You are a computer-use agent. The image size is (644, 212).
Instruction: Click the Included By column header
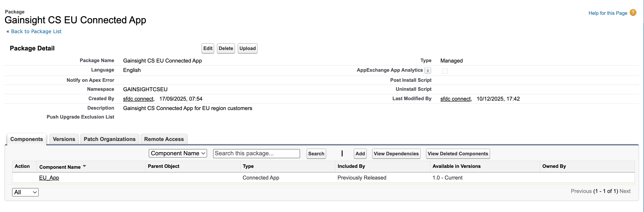point(351,166)
